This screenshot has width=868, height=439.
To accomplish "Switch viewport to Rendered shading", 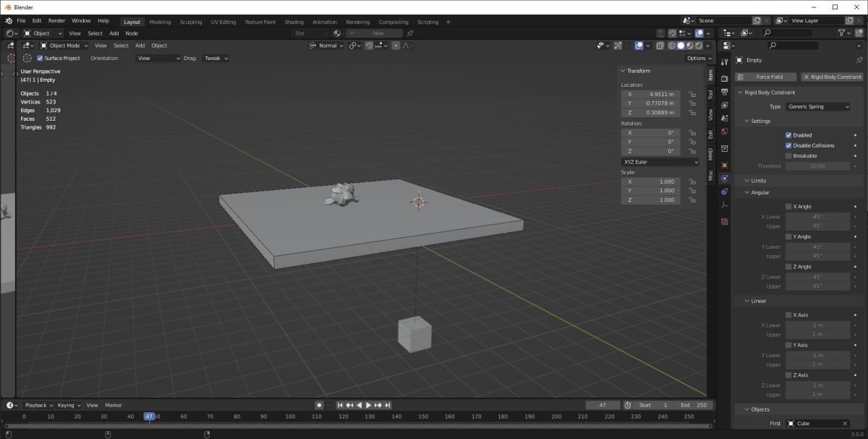I will coord(698,46).
